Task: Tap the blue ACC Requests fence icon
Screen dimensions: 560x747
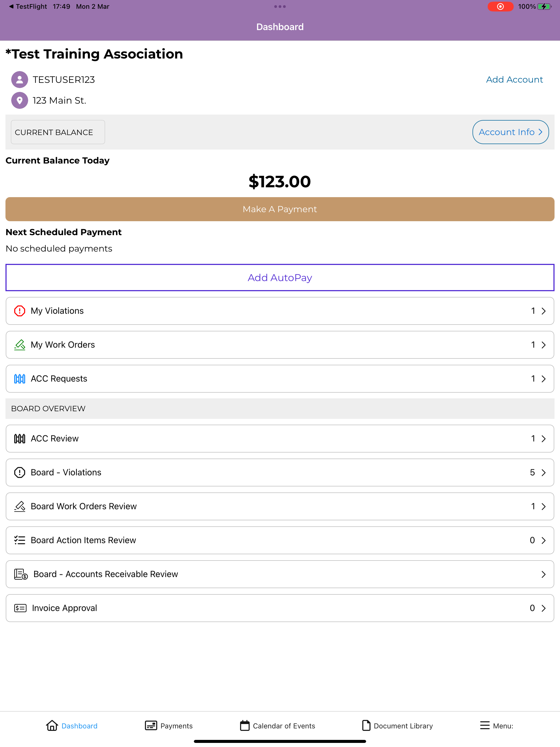Action: pos(20,379)
